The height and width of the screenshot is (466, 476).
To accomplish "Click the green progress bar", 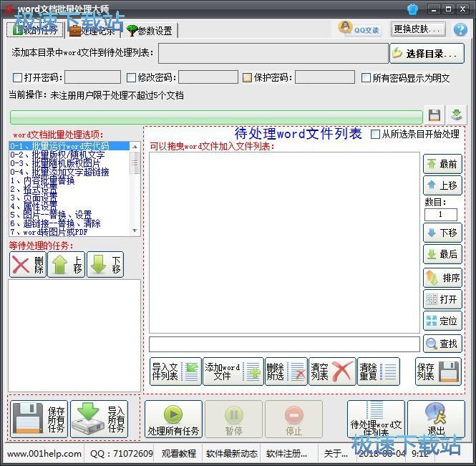I will tap(216, 117).
